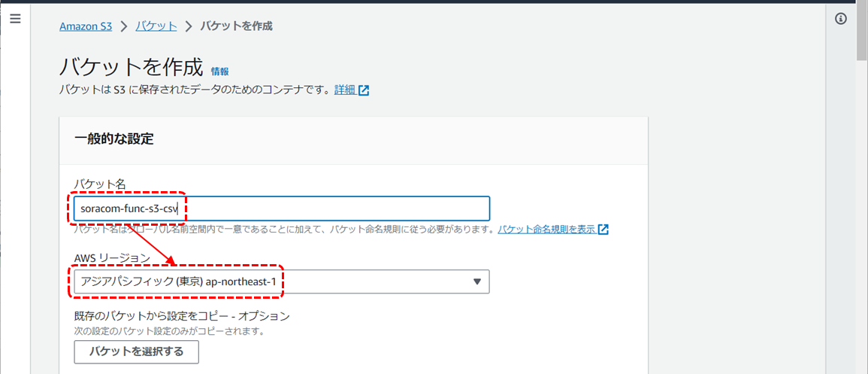Click the バケットを選択する button
This screenshot has width=868, height=374.
(136, 351)
